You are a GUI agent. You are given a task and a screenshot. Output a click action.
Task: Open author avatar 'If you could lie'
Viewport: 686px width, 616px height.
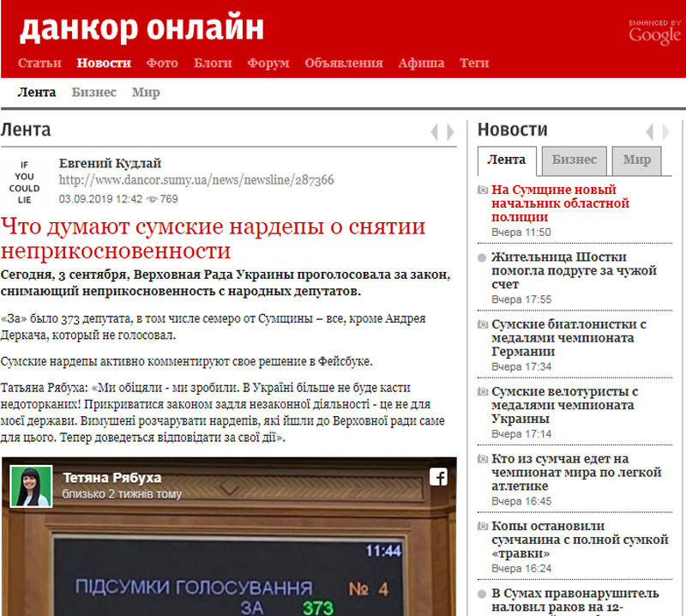(x=25, y=182)
